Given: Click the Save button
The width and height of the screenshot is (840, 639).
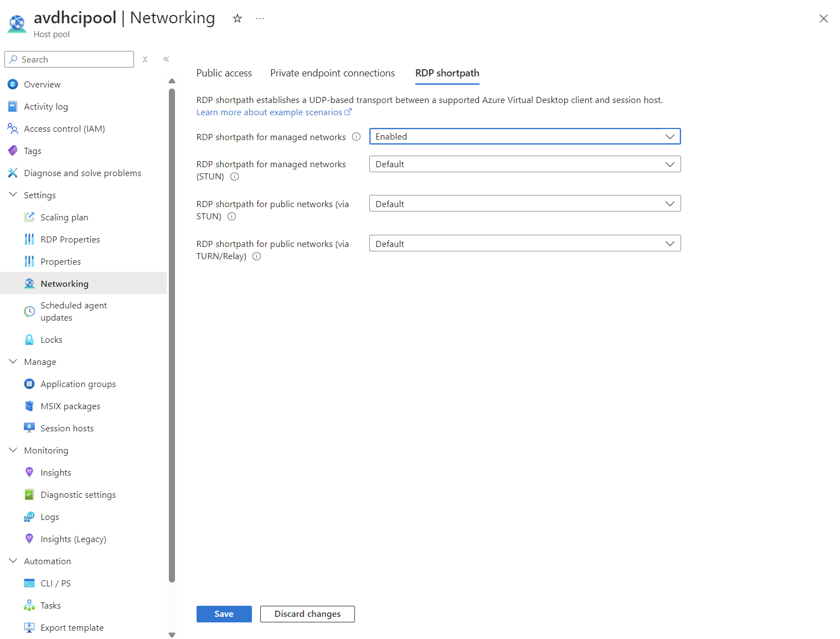Looking at the screenshot, I should [x=224, y=614].
